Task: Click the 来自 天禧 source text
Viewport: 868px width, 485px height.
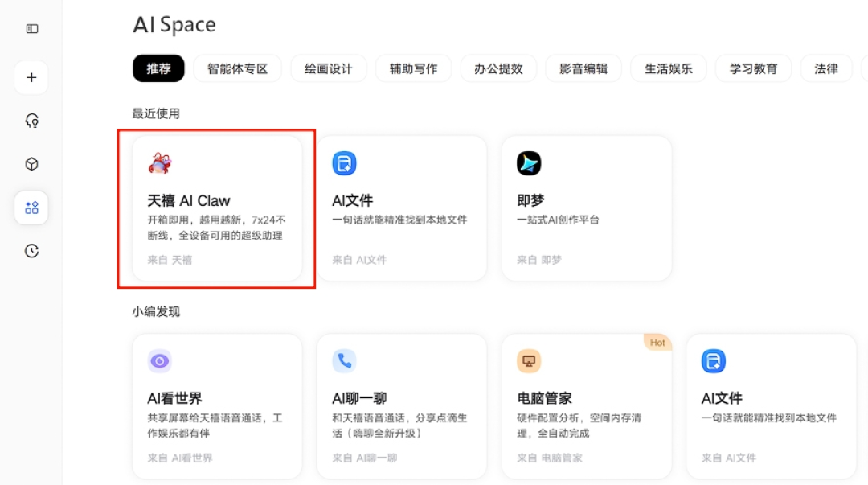Action: coord(170,260)
